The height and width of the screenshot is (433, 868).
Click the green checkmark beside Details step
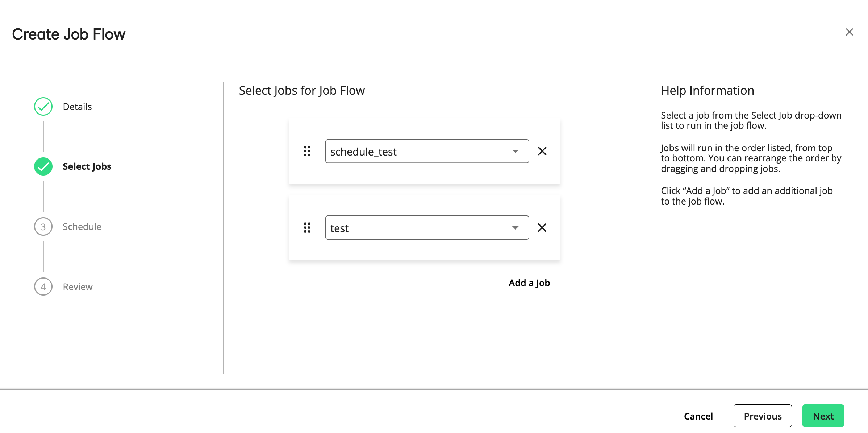coord(43,107)
